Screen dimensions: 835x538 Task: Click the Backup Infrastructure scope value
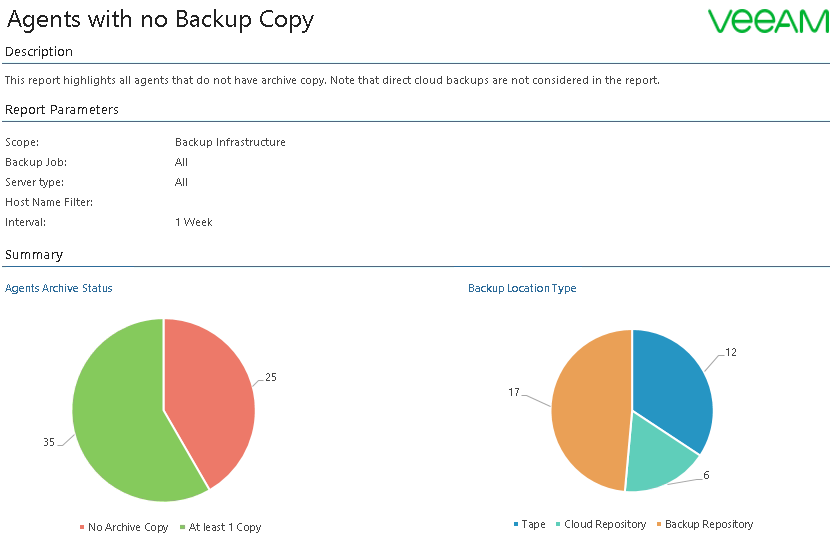pyautogui.click(x=230, y=142)
